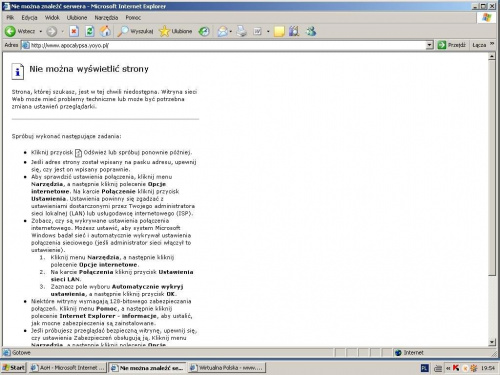Open the Edit icon dropdown arrow

(268, 31)
